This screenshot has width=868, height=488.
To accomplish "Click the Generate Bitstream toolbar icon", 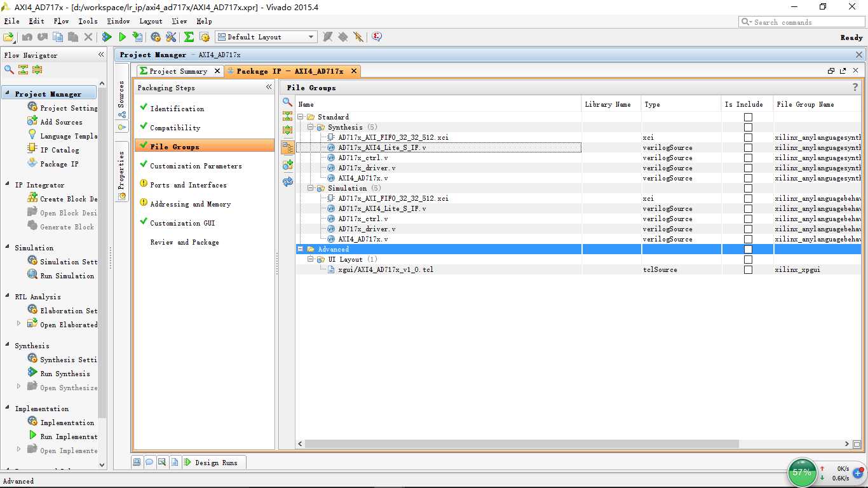I will (137, 37).
